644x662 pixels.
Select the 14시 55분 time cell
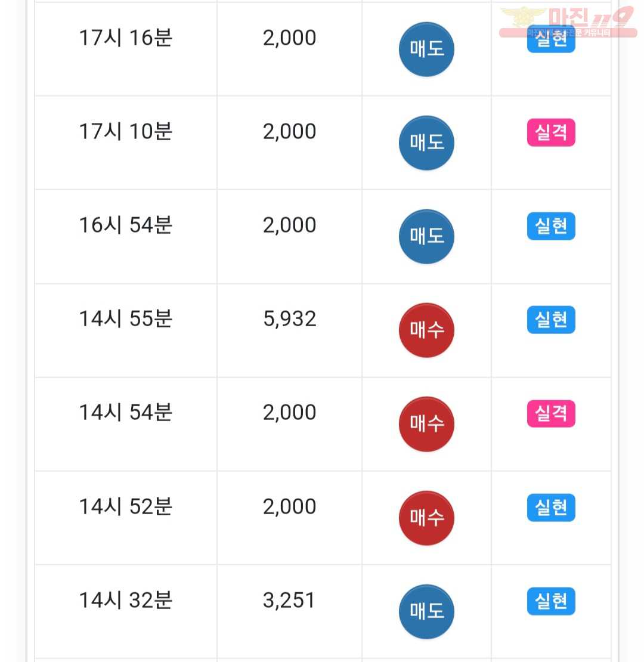coord(126,330)
